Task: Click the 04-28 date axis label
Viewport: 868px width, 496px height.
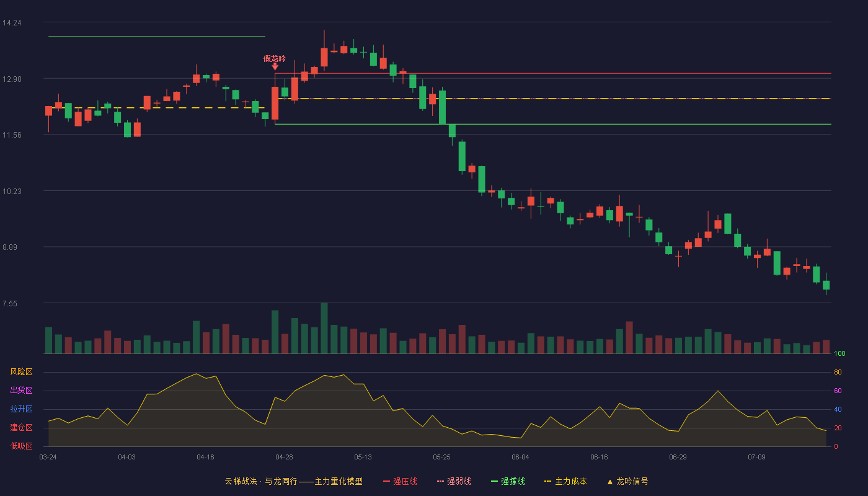Action: coord(284,457)
